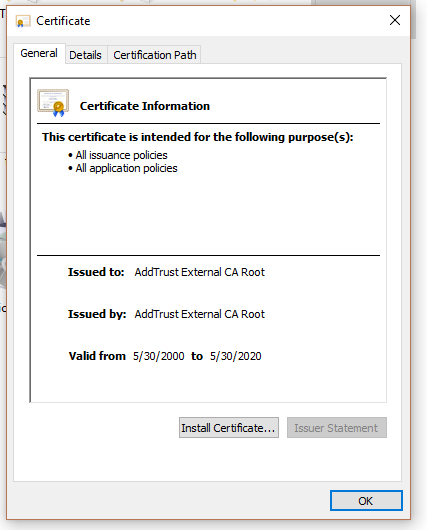Click the greyed Issuer Statement button
The height and width of the screenshot is (530, 427).
coord(337,428)
